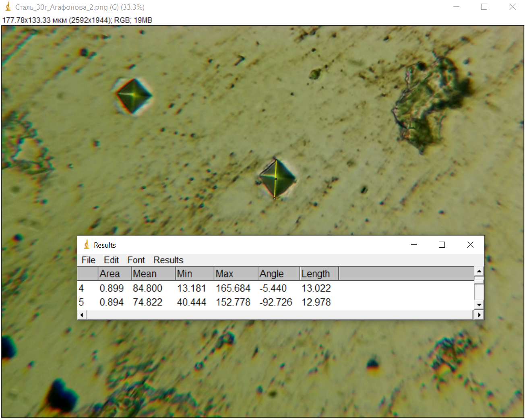
Task: Click the Length value 12.978
Action: coord(316,302)
